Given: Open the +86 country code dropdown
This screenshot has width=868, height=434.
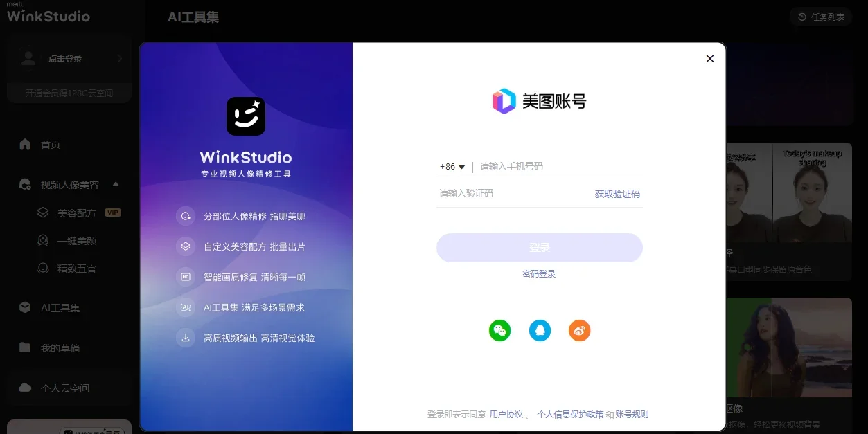Looking at the screenshot, I should (452, 166).
